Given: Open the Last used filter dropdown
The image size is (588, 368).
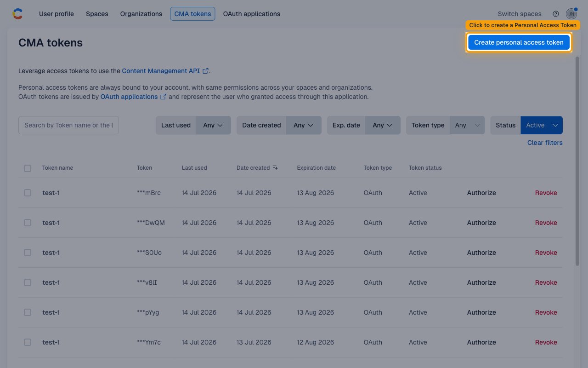Looking at the screenshot, I should click(x=213, y=125).
